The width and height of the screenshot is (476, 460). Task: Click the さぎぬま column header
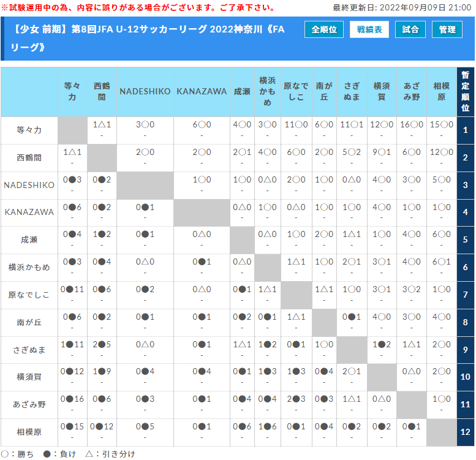(x=352, y=92)
